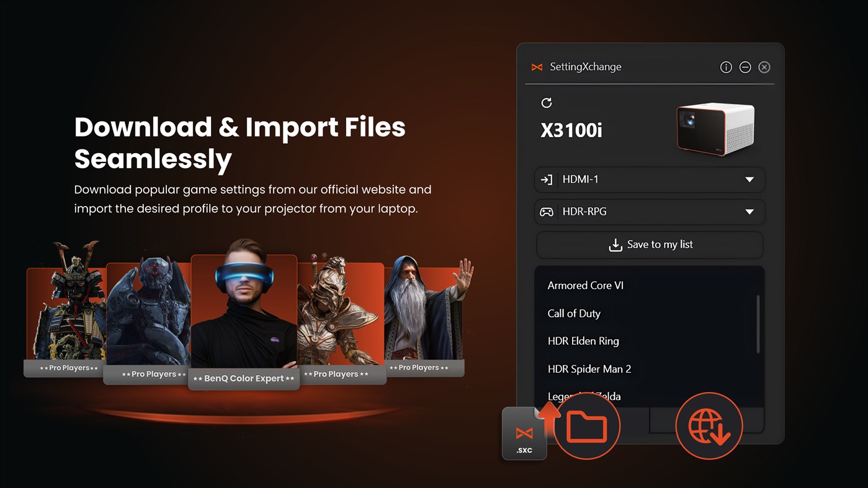Minimize the SettingXchange window
Screen dimensions: 868x488
click(x=745, y=67)
